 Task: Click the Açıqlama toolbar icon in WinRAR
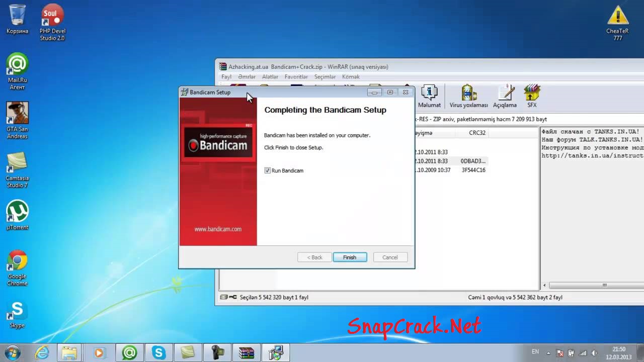coord(505,96)
